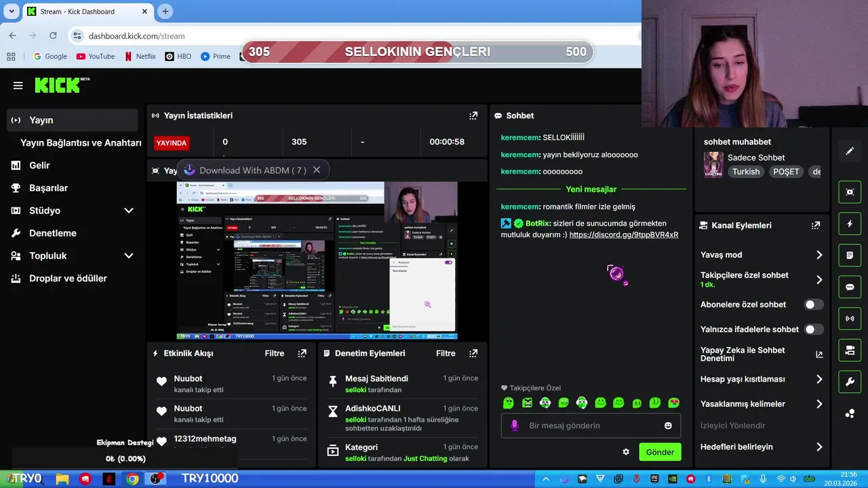Click the Sadece Sohbet category thumbnail
The image size is (868, 488).
pos(713,164)
